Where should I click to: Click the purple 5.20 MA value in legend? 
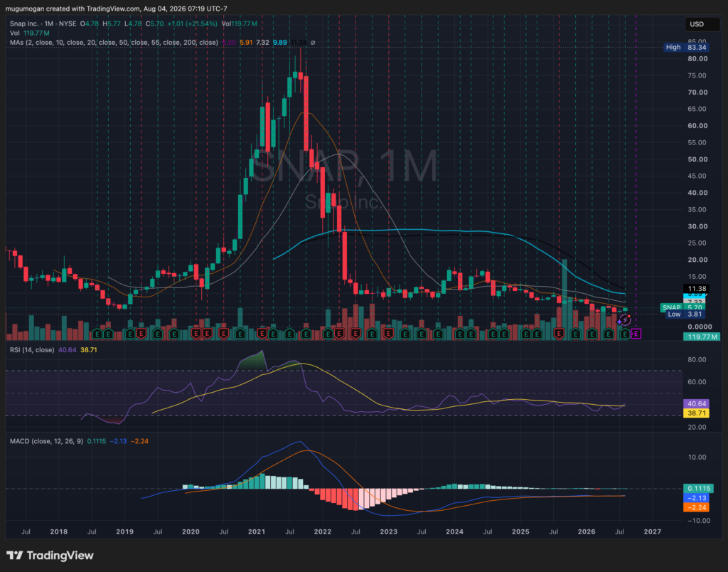pyautogui.click(x=229, y=42)
